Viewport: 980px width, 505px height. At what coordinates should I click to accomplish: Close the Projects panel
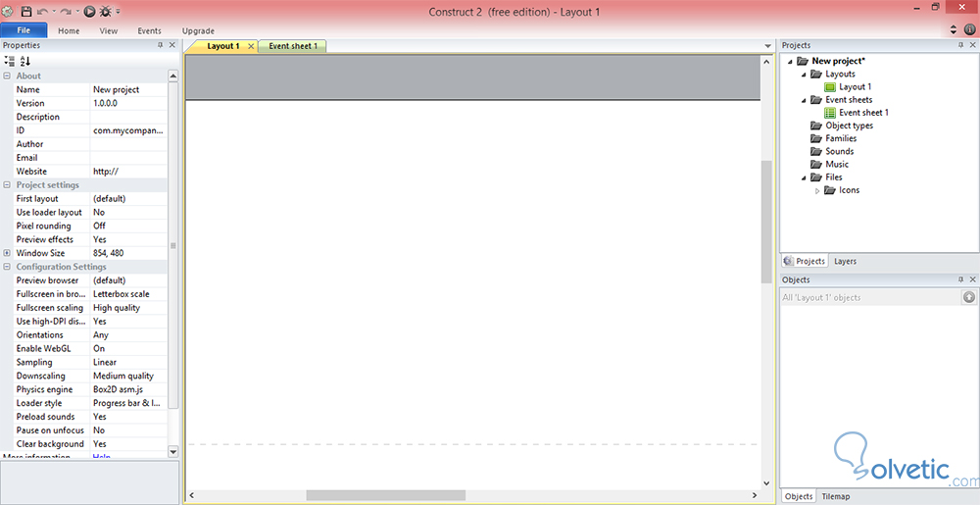(x=972, y=45)
